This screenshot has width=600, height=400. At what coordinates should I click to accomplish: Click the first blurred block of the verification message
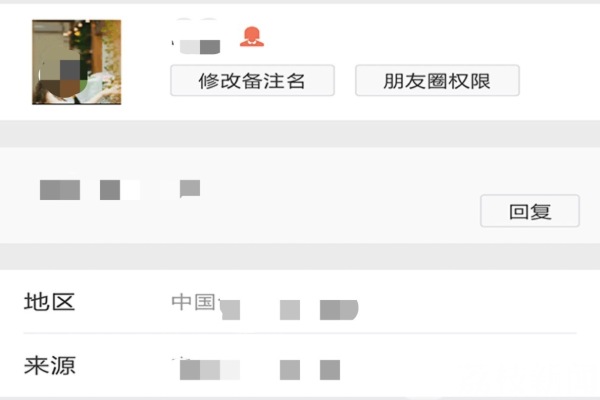pyautogui.click(x=60, y=190)
